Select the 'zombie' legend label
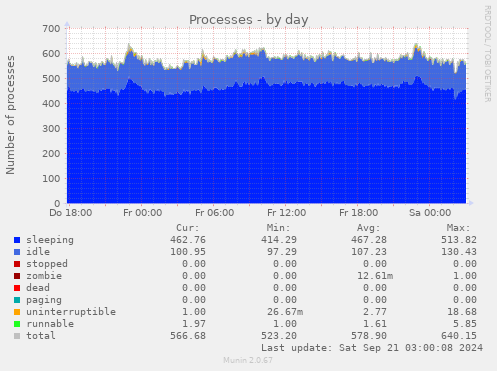The height and width of the screenshot is (371, 497). pos(44,276)
